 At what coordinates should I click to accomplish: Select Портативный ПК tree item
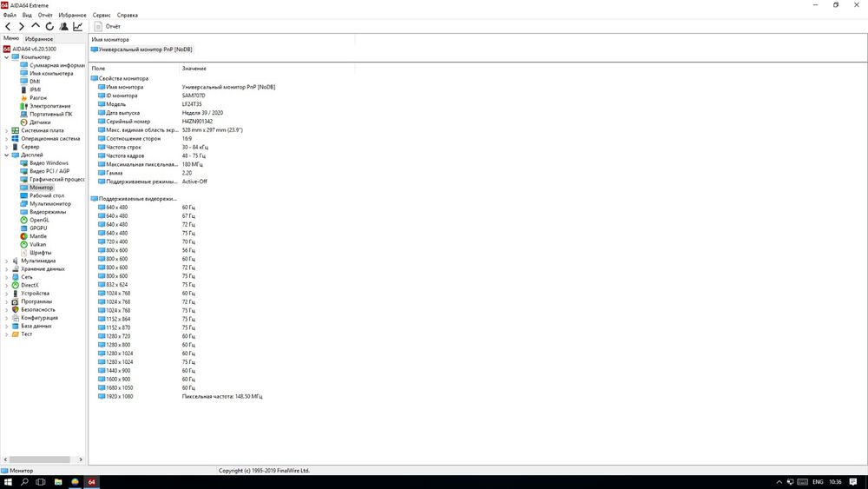tap(47, 114)
